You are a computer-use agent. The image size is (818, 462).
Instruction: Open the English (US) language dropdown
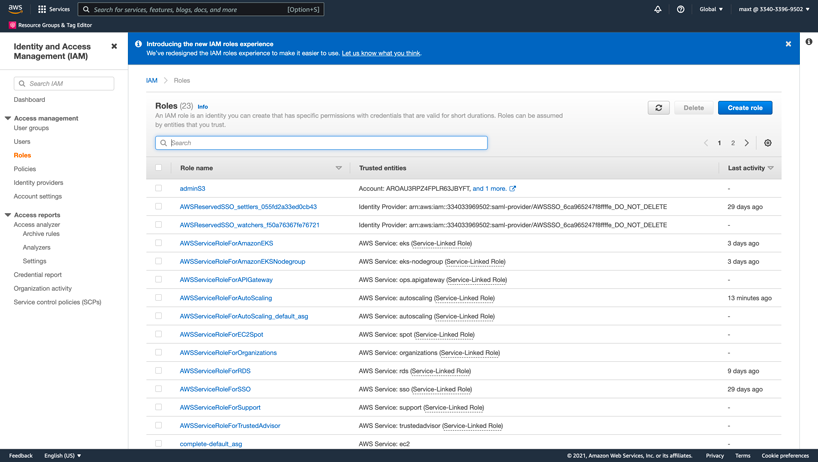point(63,456)
